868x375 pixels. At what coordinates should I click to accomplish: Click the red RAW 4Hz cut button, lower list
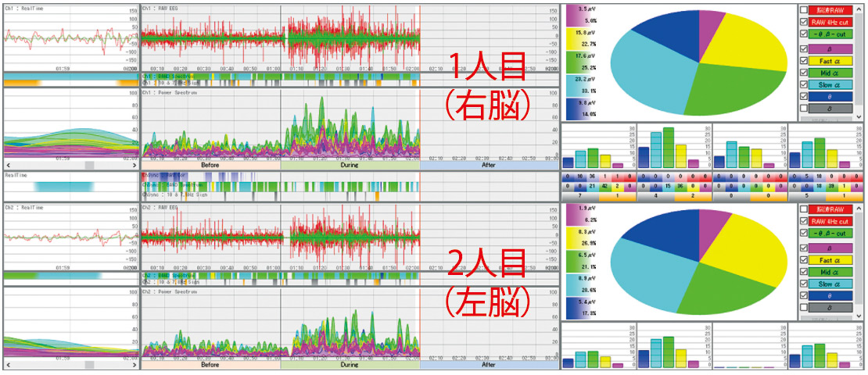click(830, 221)
